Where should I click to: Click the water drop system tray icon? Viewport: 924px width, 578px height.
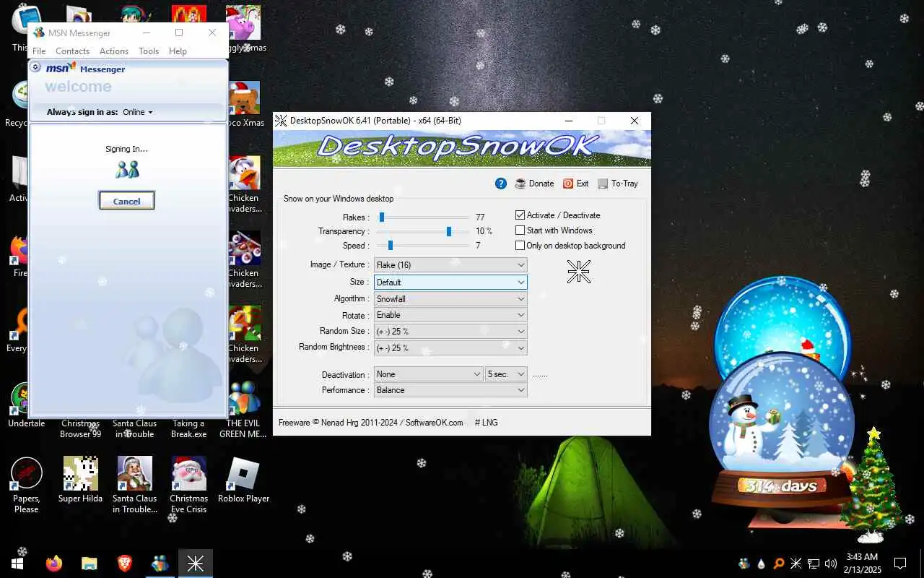click(762, 564)
